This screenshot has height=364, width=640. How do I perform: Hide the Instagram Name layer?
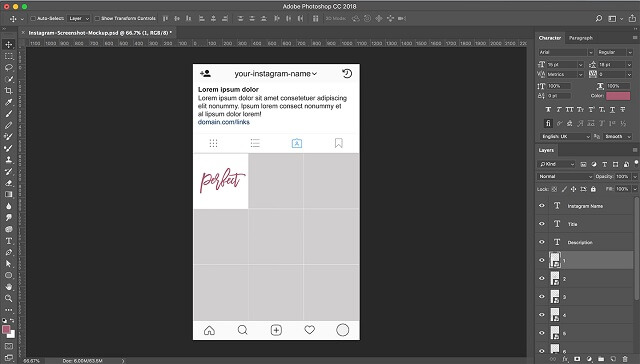point(542,206)
